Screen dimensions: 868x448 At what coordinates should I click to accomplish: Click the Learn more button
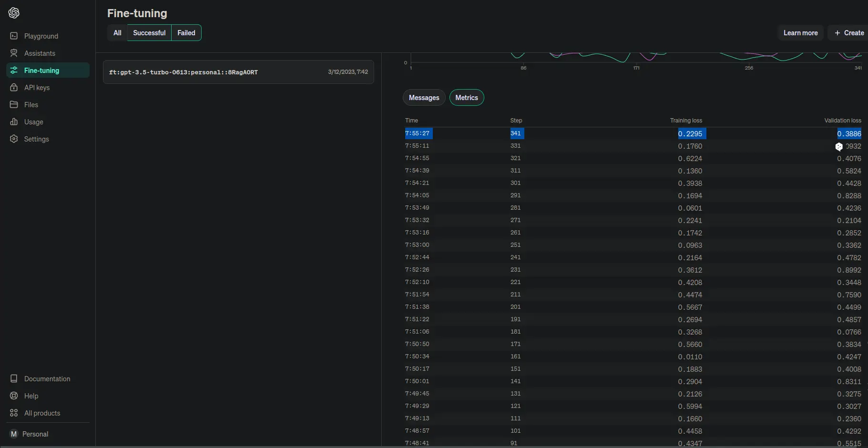click(x=800, y=33)
